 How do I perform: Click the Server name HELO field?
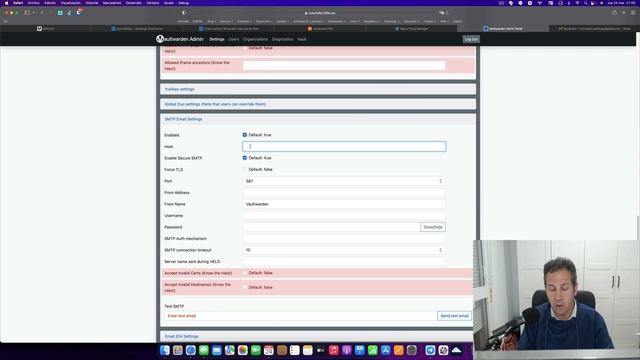[344, 261]
